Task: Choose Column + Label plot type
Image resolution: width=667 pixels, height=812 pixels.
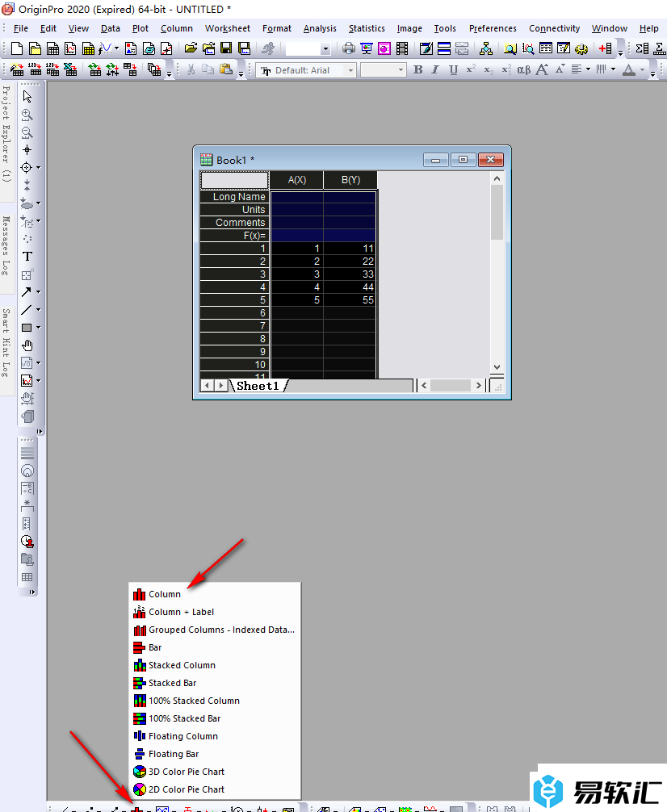Action: click(215, 612)
